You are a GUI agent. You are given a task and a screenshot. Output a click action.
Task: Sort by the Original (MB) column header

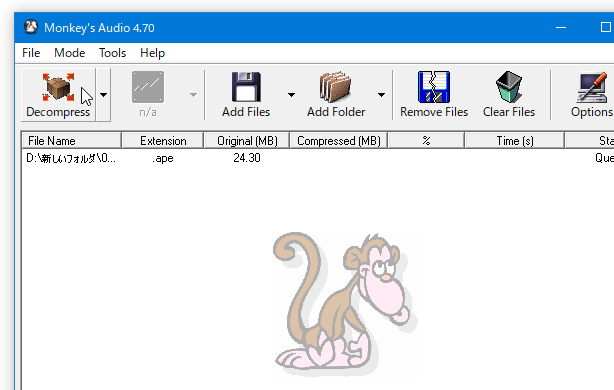click(247, 141)
